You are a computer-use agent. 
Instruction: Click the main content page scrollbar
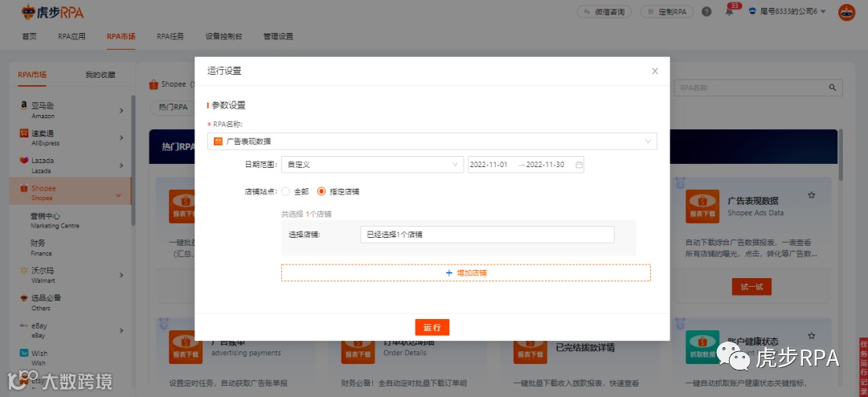(841, 155)
